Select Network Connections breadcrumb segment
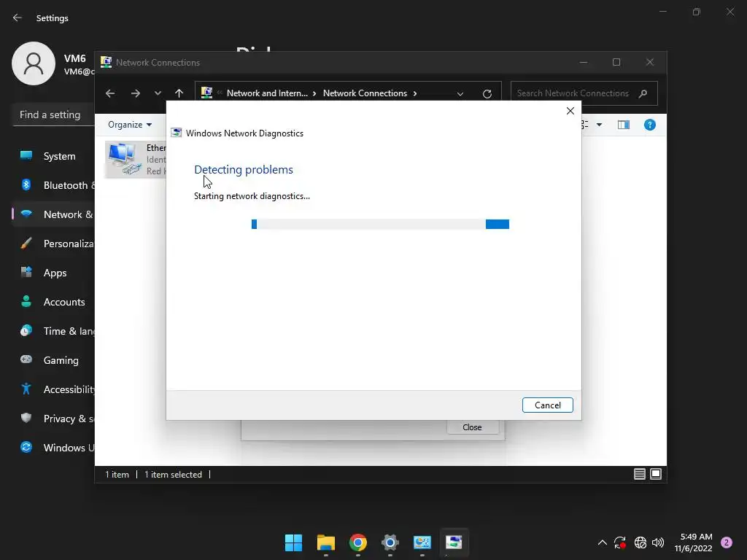747x560 pixels. [x=365, y=93]
